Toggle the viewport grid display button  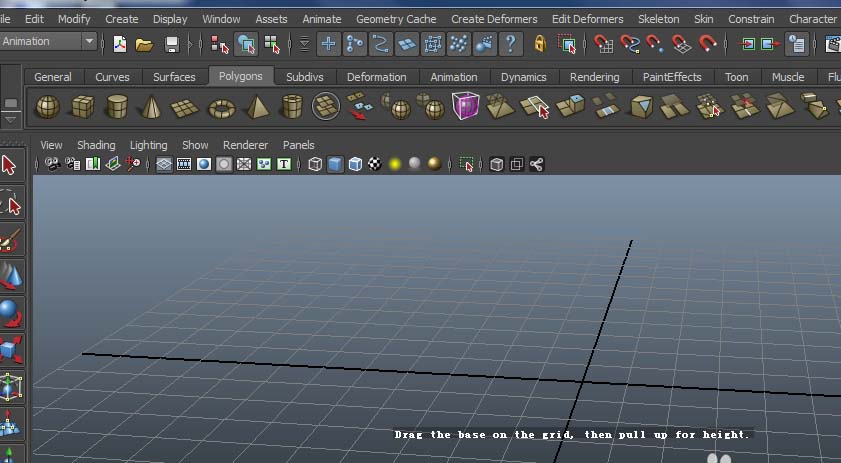164,164
